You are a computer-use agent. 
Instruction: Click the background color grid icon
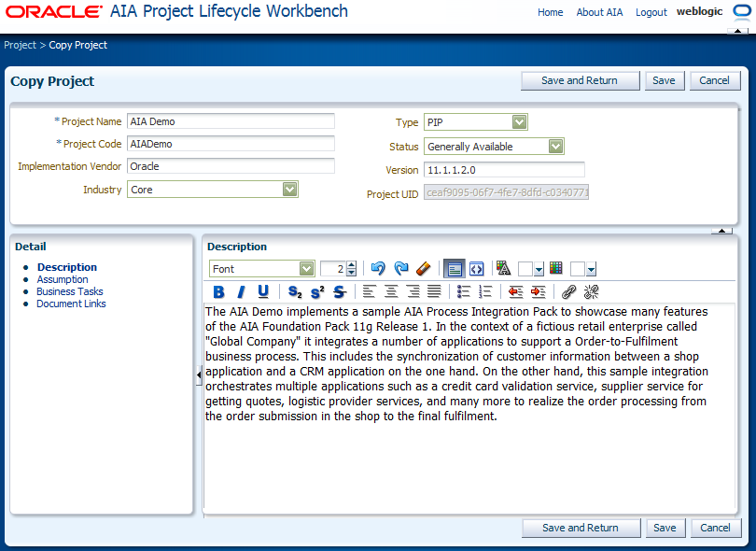tap(556, 268)
